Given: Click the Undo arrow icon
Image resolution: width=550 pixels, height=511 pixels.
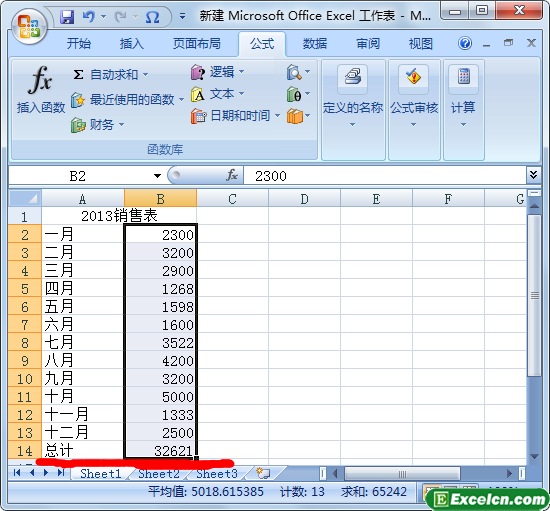Looking at the screenshot, I should (x=89, y=16).
